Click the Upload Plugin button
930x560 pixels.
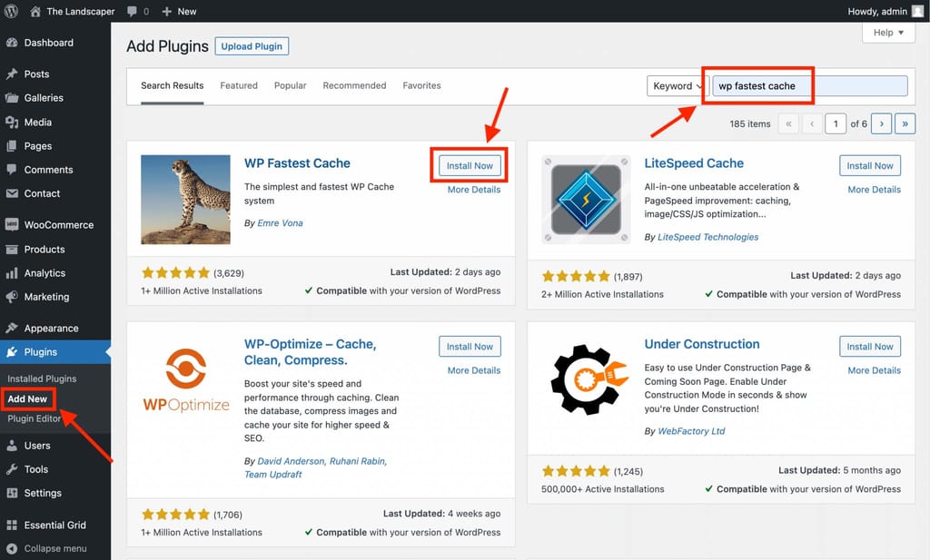[x=252, y=46]
